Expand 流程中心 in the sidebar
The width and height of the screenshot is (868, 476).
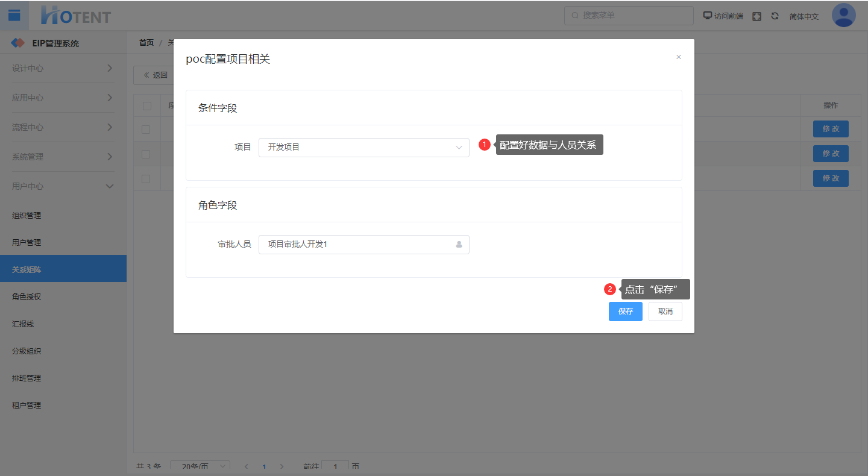pos(63,127)
